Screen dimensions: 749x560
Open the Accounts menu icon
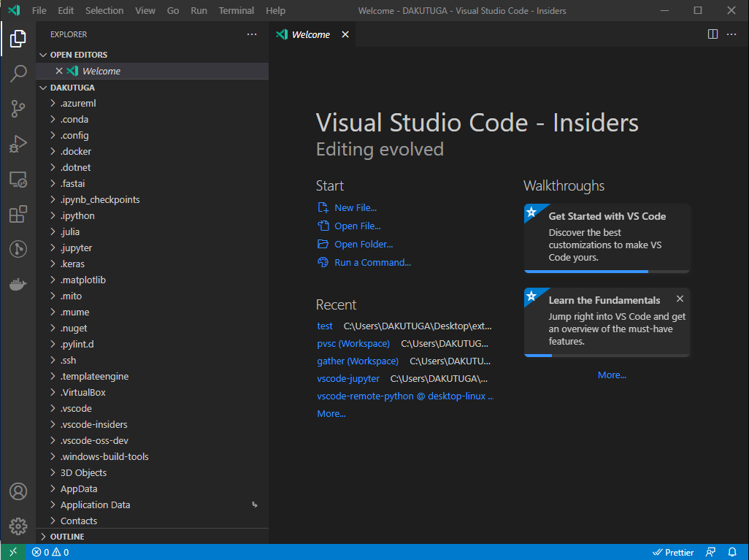click(x=18, y=491)
